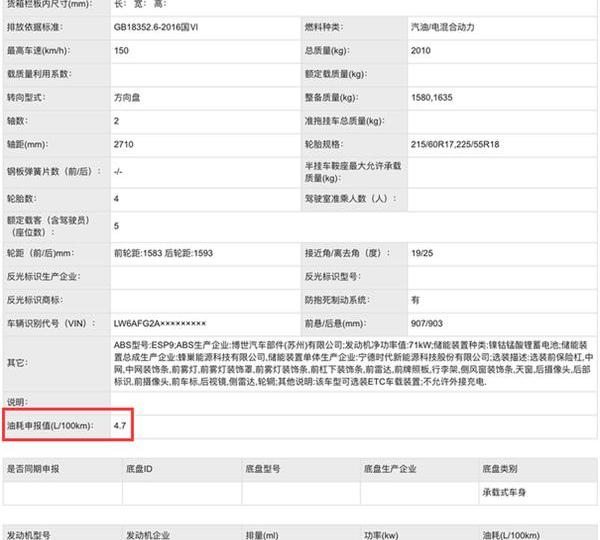Click the 底盘生产企业 column header

390,469
